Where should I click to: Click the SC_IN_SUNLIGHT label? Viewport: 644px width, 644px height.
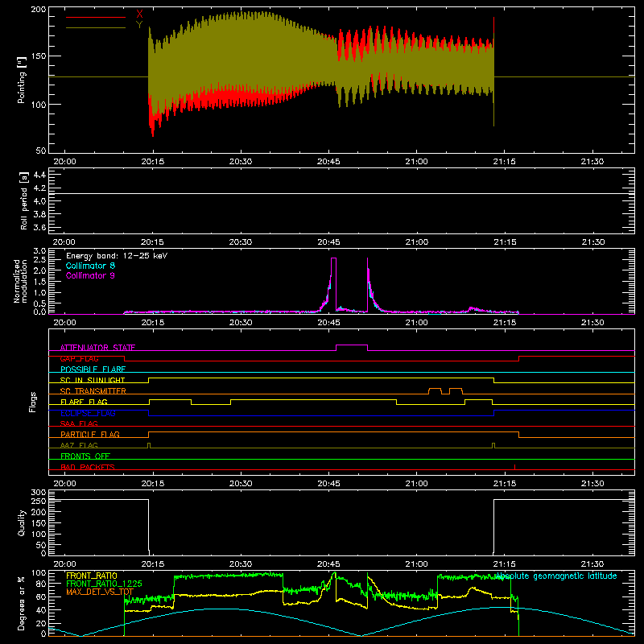click(93, 380)
